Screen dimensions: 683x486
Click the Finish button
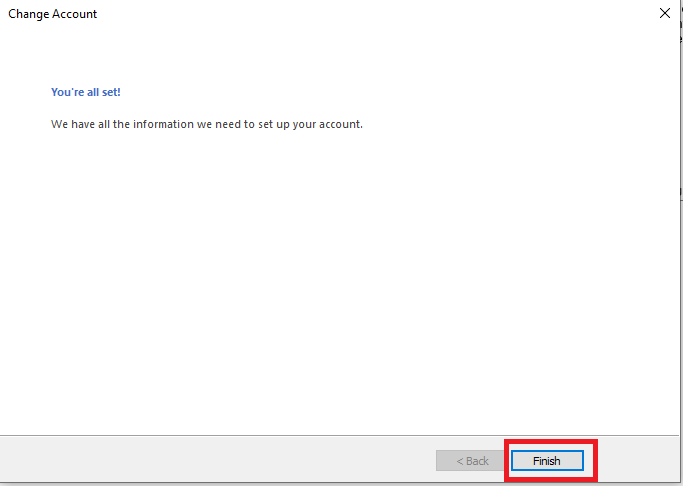pyautogui.click(x=547, y=461)
